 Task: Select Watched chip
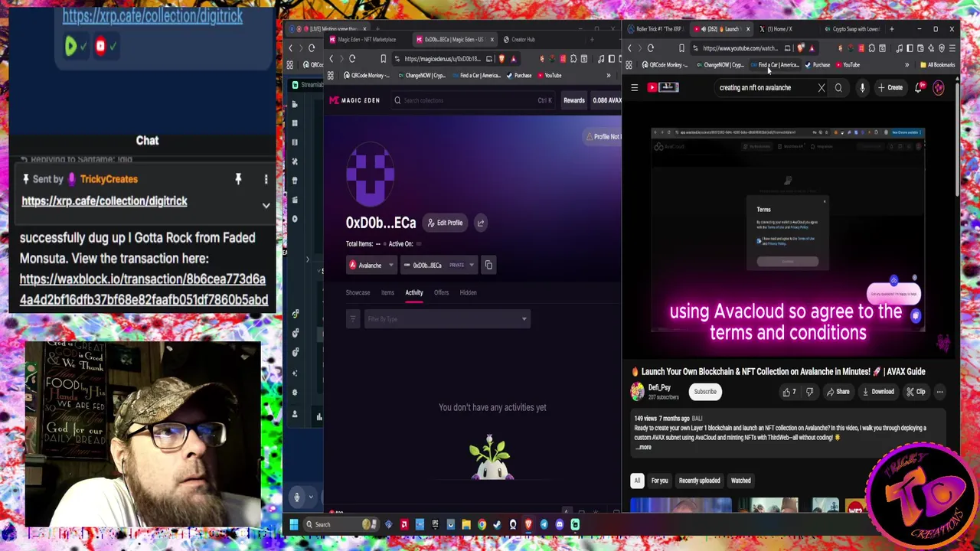[x=740, y=481]
